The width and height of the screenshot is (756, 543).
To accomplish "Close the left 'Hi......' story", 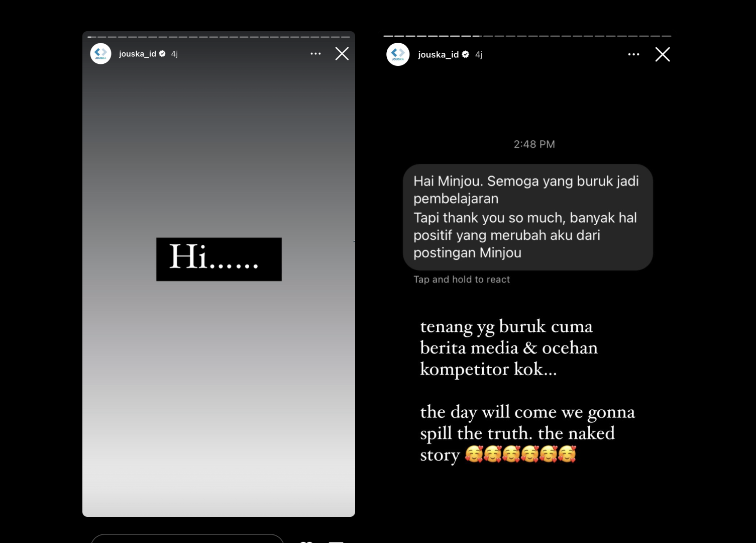I will 342,54.
